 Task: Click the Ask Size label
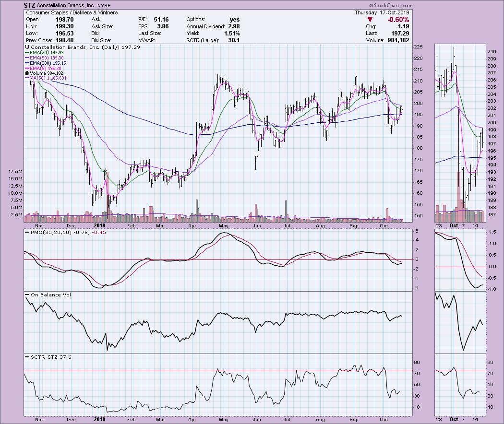pyautogui.click(x=102, y=27)
